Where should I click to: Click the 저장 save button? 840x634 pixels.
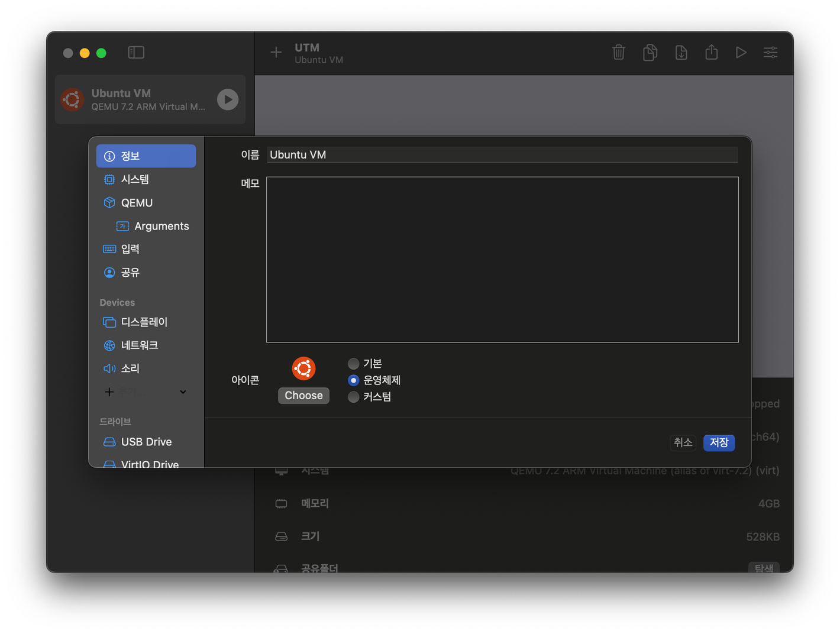coord(719,442)
